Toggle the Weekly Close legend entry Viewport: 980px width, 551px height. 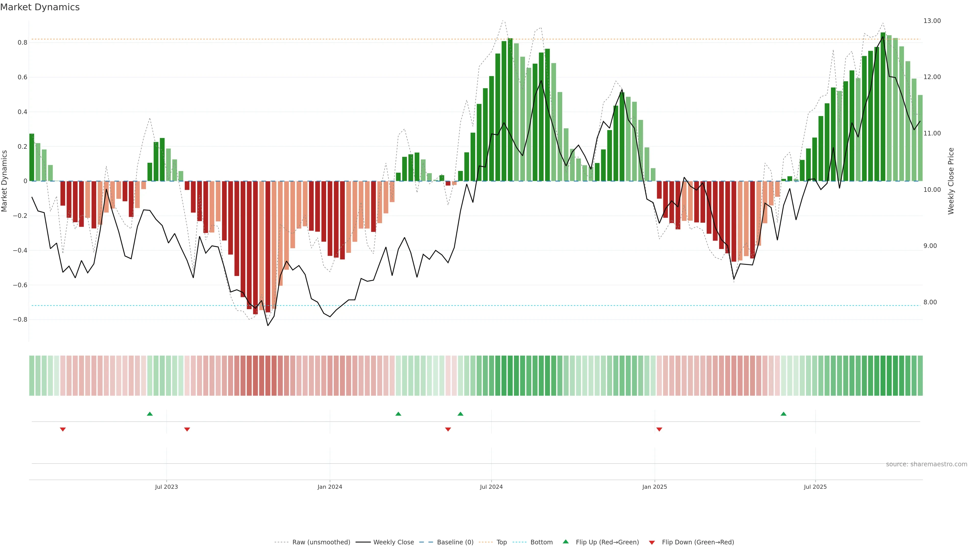point(393,542)
